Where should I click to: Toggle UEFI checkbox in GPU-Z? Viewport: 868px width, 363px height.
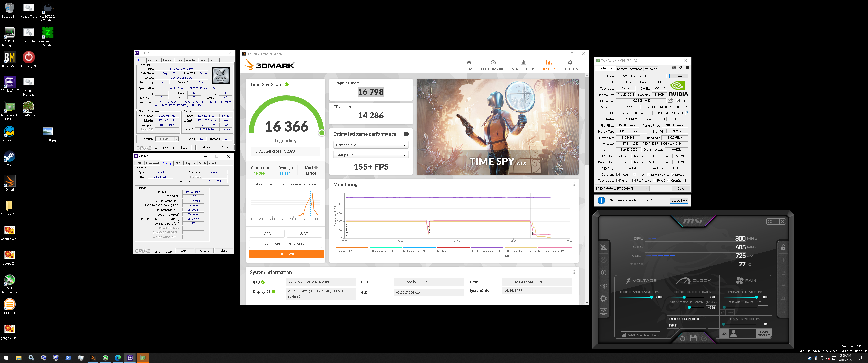[678, 101]
